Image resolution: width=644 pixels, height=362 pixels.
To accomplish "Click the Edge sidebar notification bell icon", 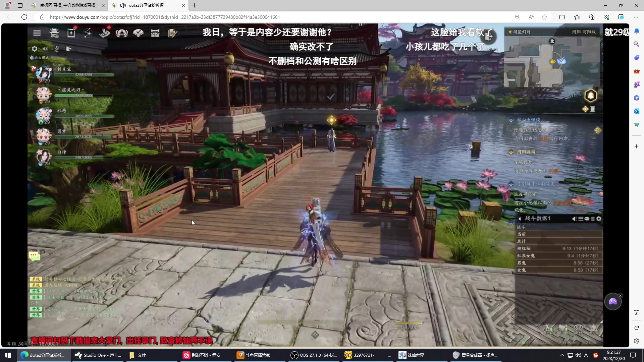I will (x=636, y=31).
